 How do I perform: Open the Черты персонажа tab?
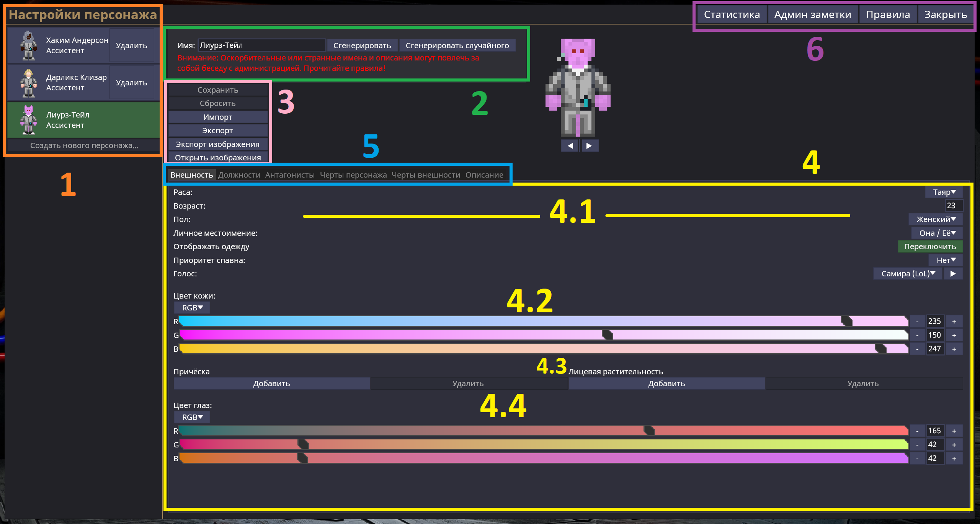353,175
